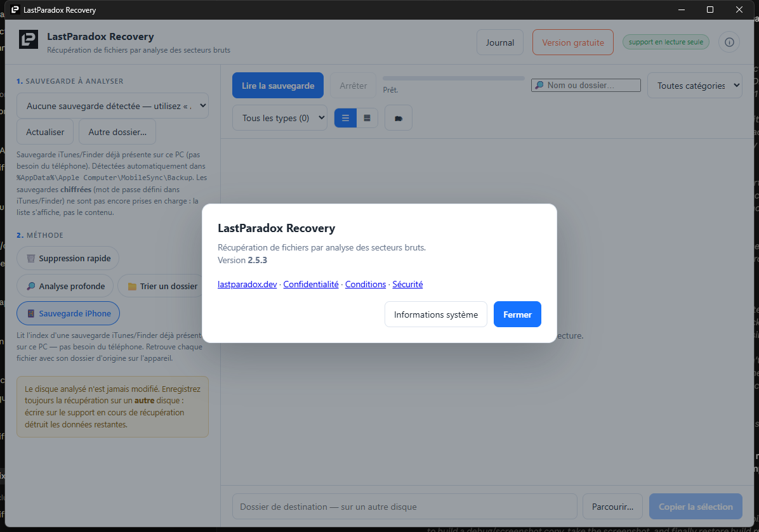Switch to list view icon
This screenshot has width=759, height=532.
point(346,118)
